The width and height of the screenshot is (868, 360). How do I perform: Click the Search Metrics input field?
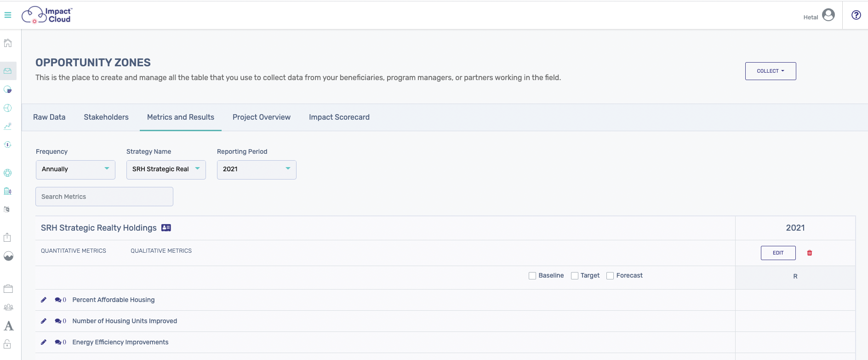click(x=104, y=197)
